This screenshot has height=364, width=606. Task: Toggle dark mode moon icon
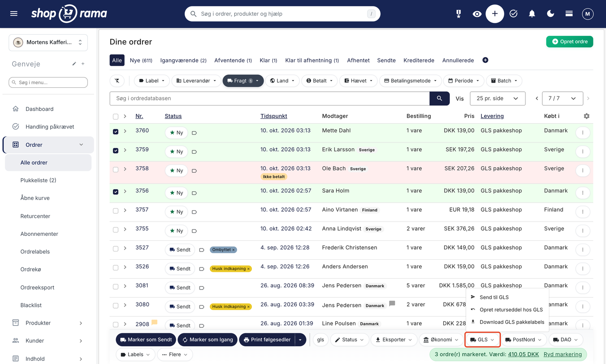point(551,14)
